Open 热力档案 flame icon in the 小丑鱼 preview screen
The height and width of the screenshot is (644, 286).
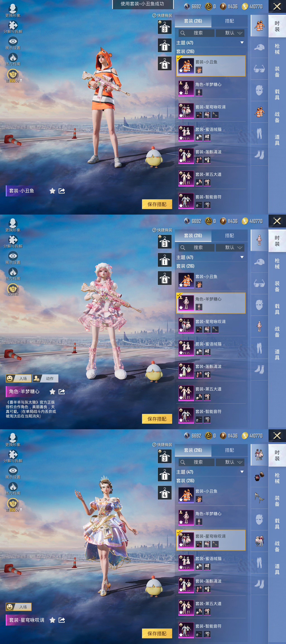[x=13, y=59]
